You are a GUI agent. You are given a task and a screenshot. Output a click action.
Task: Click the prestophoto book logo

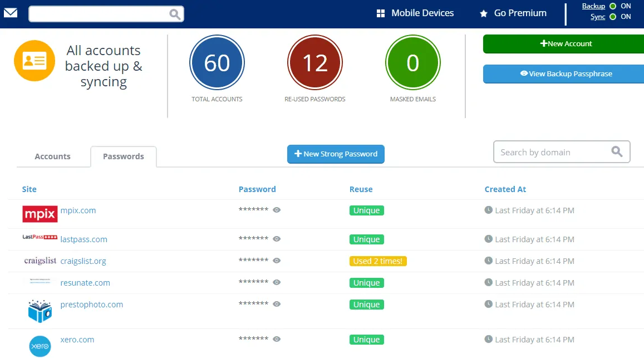[x=40, y=311]
